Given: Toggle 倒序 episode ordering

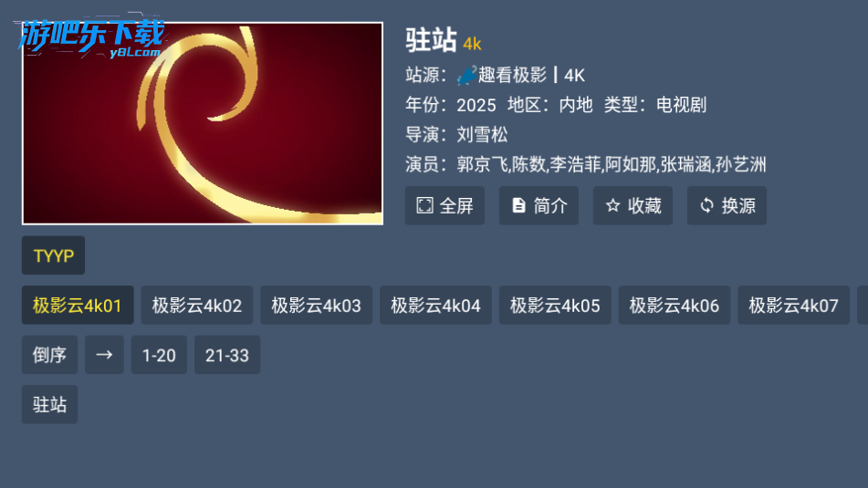Looking at the screenshot, I should (x=49, y=355).
